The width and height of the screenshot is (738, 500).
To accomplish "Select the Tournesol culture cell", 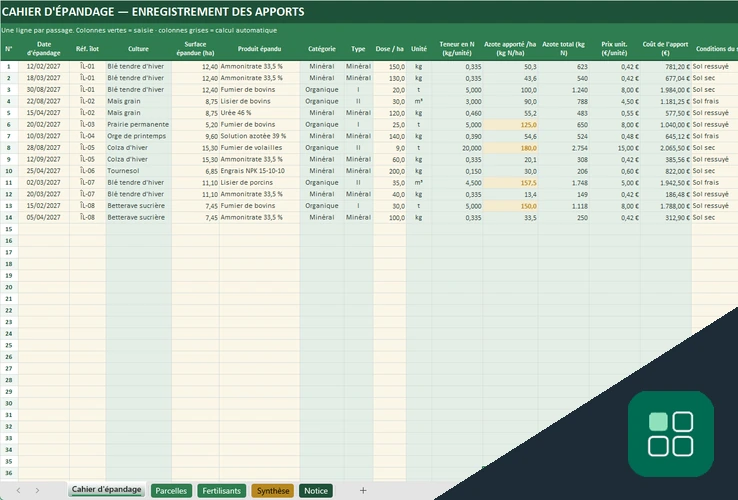I will point(138,171).
